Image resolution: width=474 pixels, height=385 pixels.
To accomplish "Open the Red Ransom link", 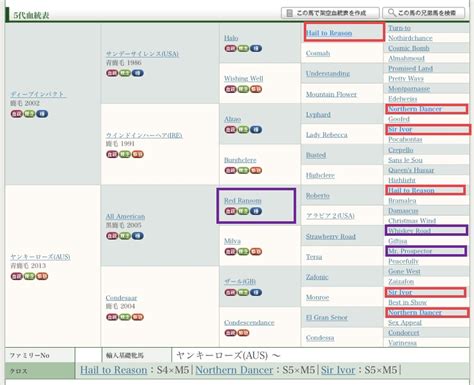I will click(x=243, y=201).
